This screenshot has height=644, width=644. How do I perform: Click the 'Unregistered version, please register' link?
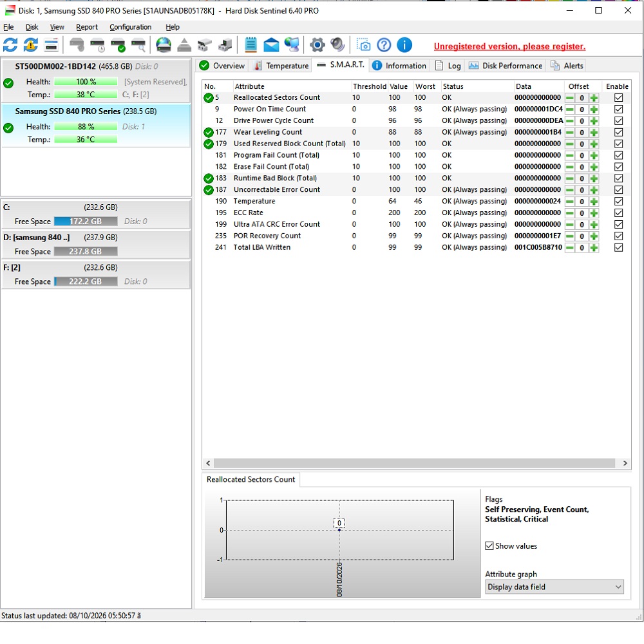point(509,46)
